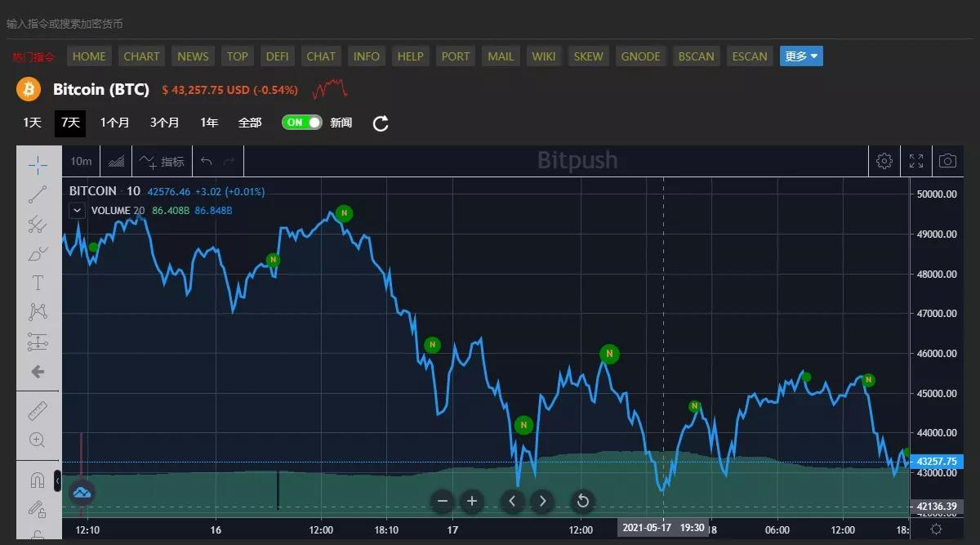
Task: Select the trend line drawing tool
Action: [38, 194]
